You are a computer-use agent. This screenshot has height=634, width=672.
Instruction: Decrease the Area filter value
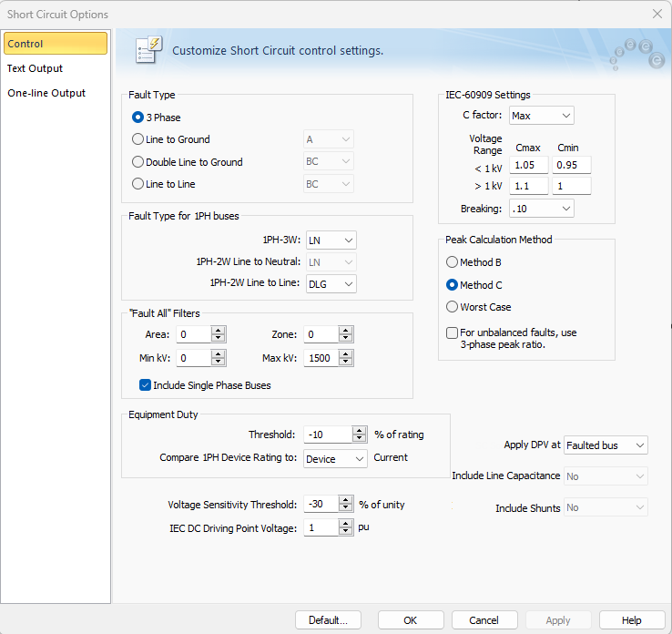click(x=219, y=338)
